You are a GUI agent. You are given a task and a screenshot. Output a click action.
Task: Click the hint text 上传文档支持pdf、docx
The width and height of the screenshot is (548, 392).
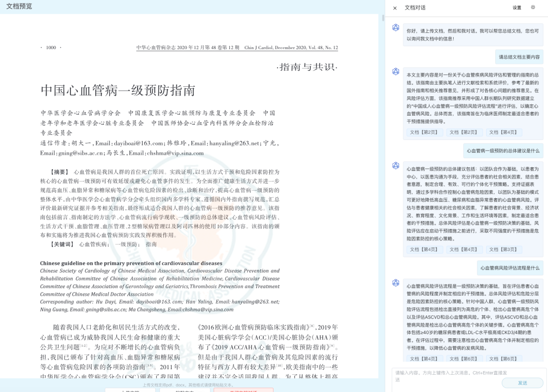tap(188, 385)
